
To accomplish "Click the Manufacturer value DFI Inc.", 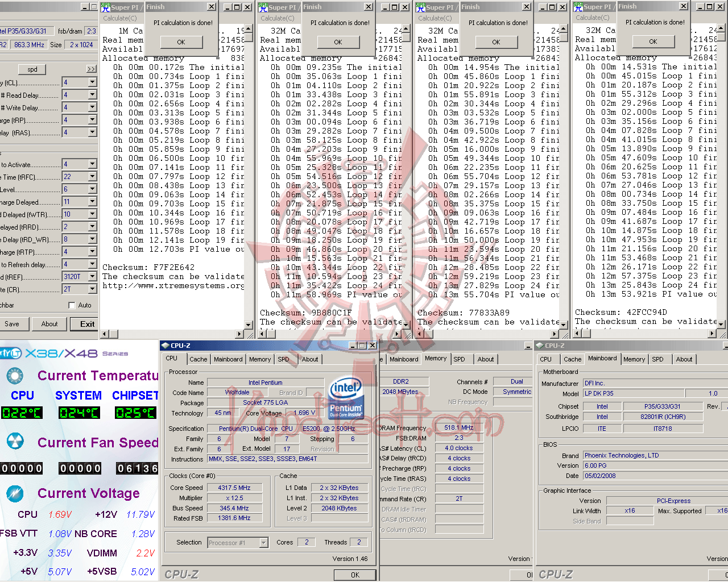I will [x=655, y=383].
